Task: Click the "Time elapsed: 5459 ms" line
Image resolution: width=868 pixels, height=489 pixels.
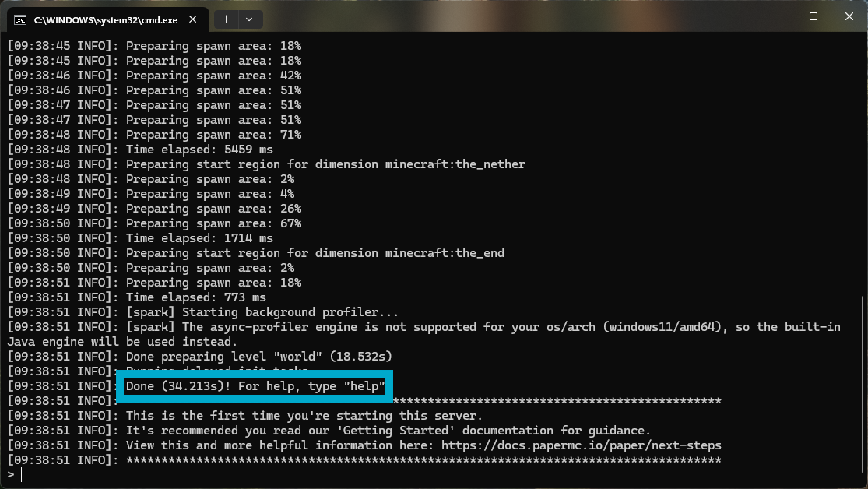Action: (x=199, y=150)
